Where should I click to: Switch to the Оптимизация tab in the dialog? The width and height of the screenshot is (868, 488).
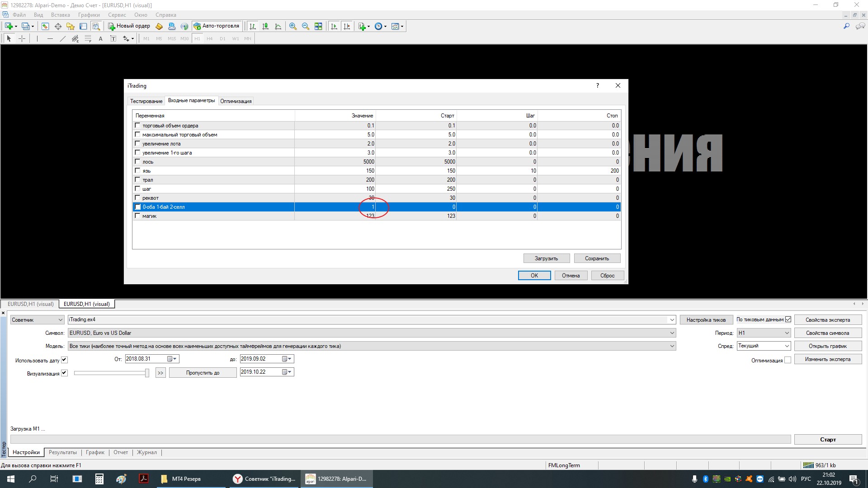pos(236,101)
